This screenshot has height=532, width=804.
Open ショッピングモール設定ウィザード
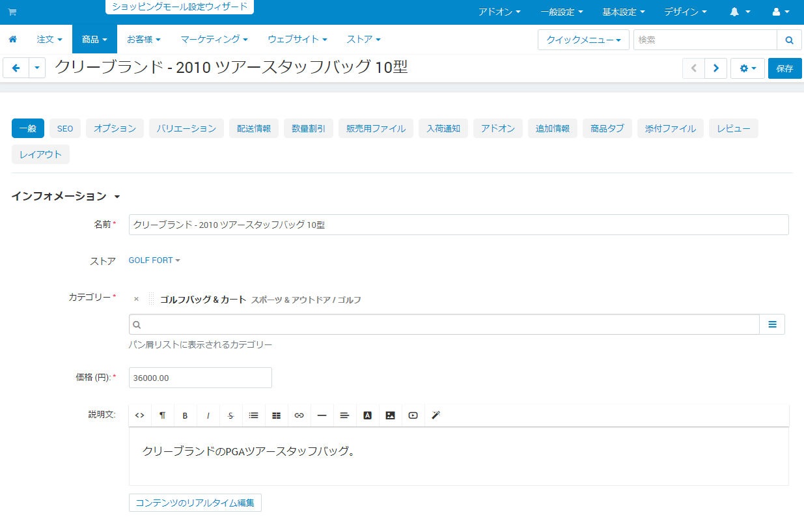click(180, 7)
